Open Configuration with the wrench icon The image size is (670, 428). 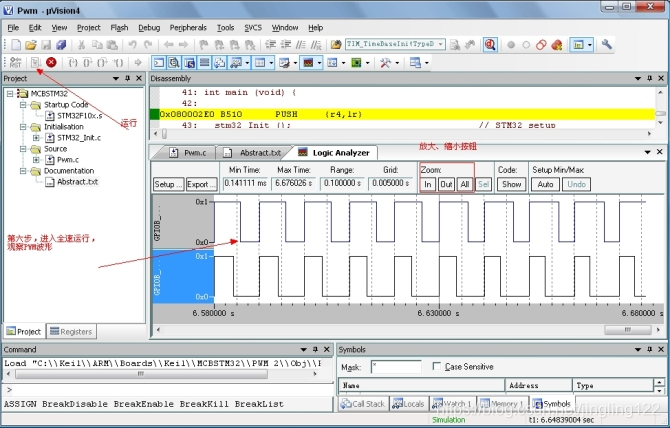pos(606,44)
